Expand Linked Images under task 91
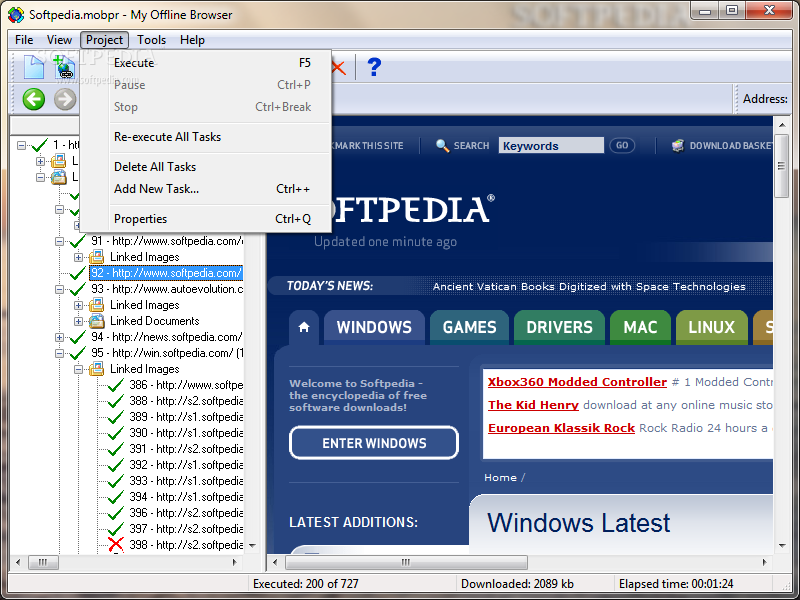Image resolution: width=800 pixels, height=600 pixels. click(78, 257)
